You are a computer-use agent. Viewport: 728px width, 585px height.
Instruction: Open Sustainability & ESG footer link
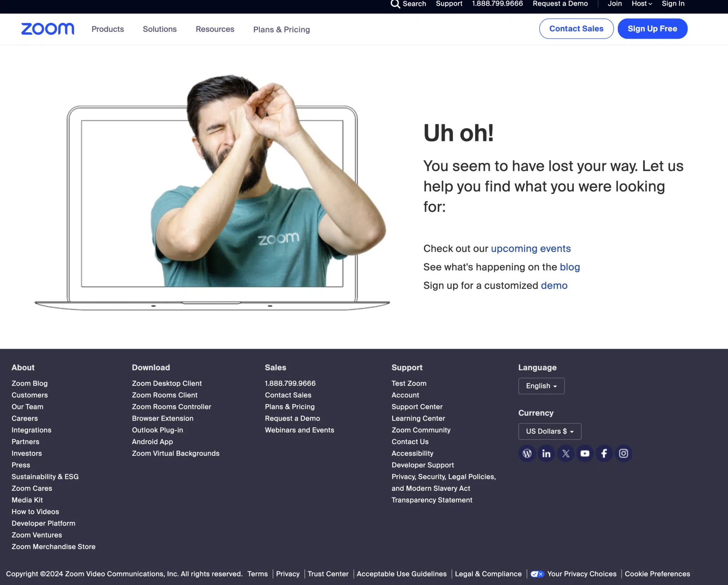[45, 477]
